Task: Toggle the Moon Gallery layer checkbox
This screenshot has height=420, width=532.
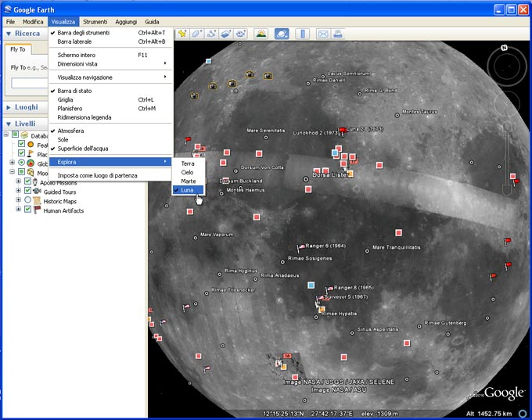Action: 21,171
